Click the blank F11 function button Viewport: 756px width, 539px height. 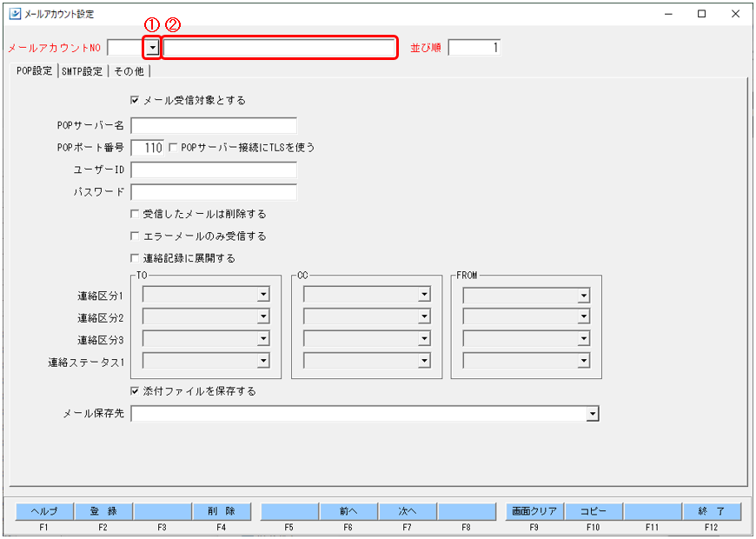(x=653, y=511)
